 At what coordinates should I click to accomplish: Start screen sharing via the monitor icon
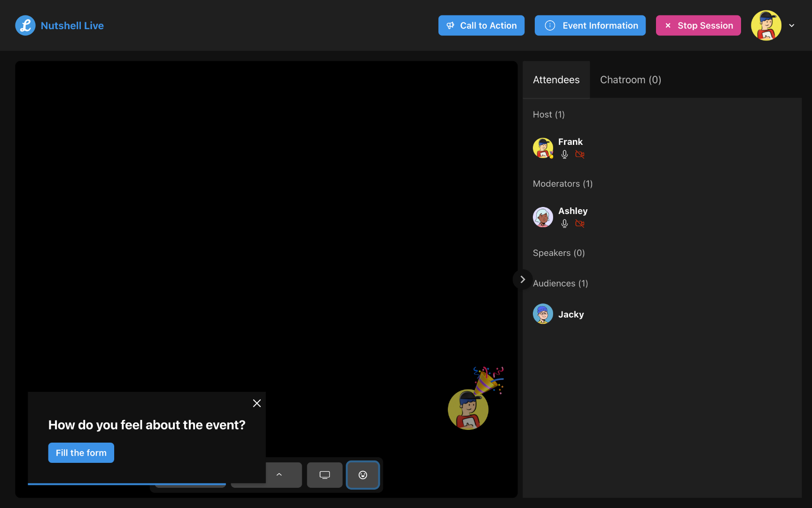tap(324, 475)
